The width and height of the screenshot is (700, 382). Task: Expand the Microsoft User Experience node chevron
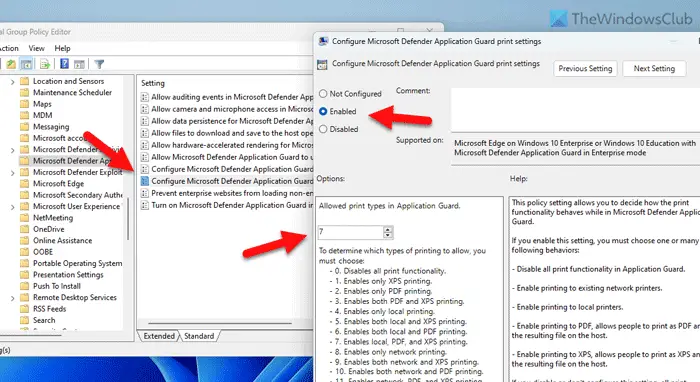click(x=12, y=207)
